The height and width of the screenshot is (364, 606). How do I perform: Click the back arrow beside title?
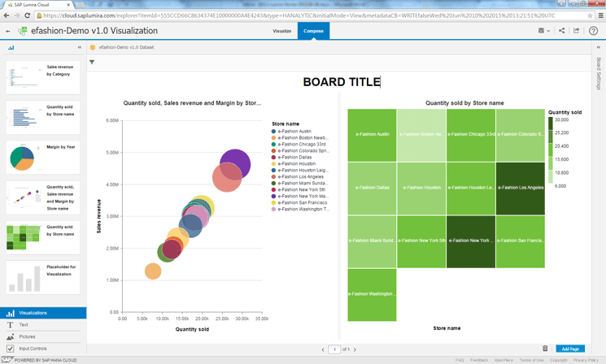(x=7, y=31)
